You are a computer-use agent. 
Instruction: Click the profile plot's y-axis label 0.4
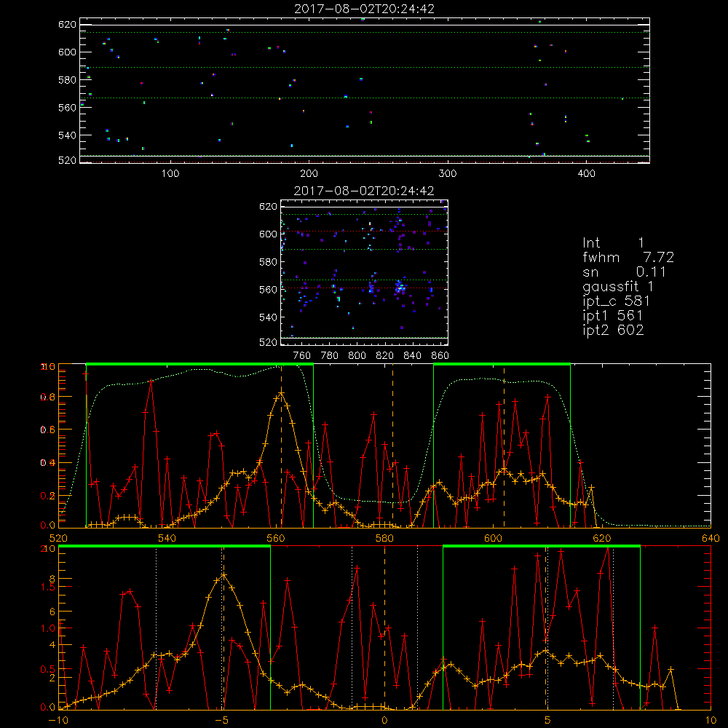(48, 463)
